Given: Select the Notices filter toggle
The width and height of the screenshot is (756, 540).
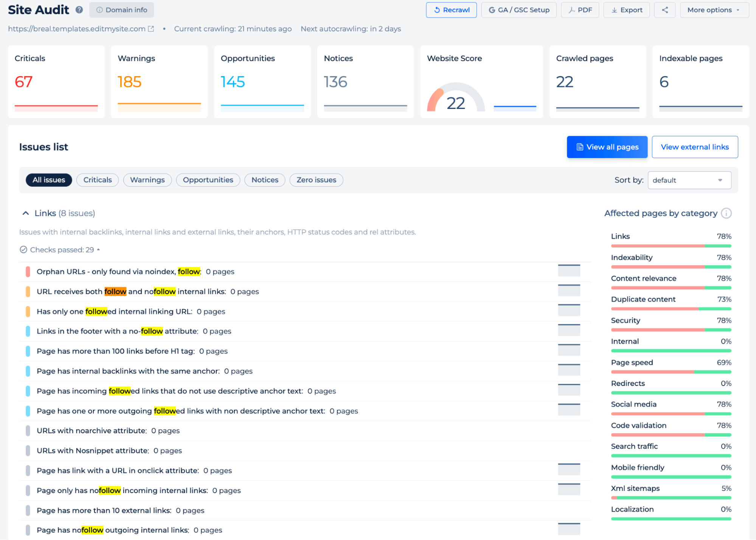Looking at the screenshot, I should coord(264,179).
